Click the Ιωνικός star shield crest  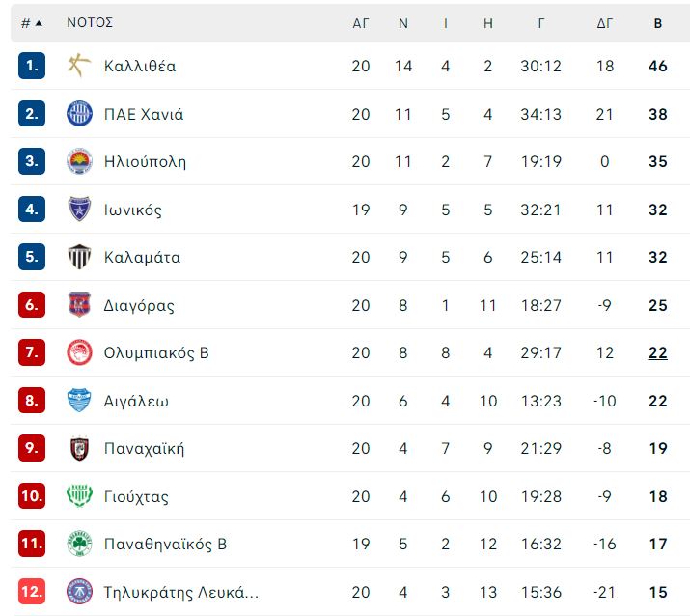[79, 209]
